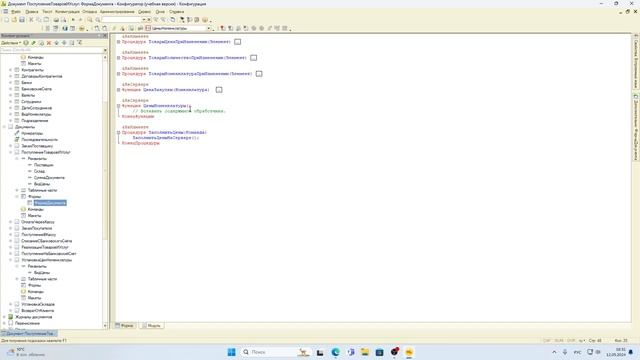The width and height of the screenshot is (640, 360).
Task: Select the ОплатаЧерезКассу document
Action: click(x=38, y=222)
